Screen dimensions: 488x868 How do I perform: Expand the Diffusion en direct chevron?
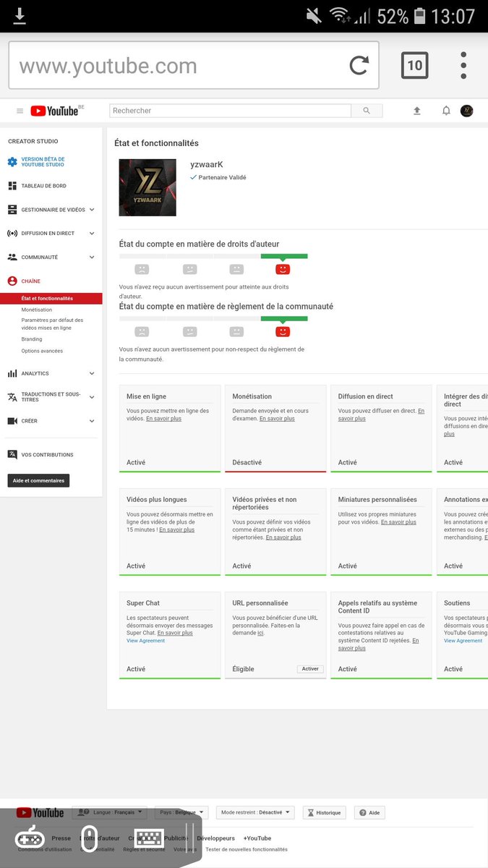click(x=92, y=234)
